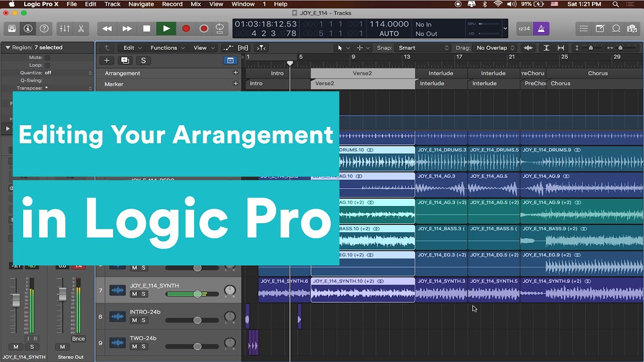The width and height of the screenshot is (644, 362).
Task: Adjust the vertical zoom slider
Action: [x=590, y=48]
